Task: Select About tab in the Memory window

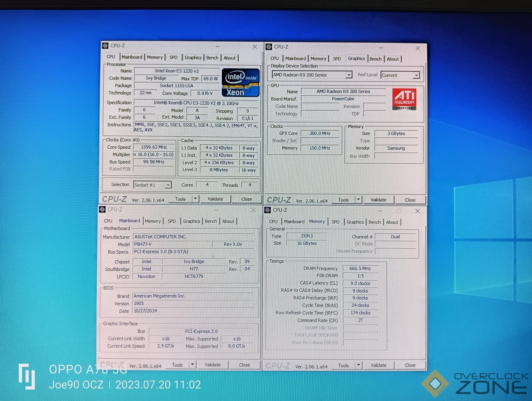Action: click(392, 222)
